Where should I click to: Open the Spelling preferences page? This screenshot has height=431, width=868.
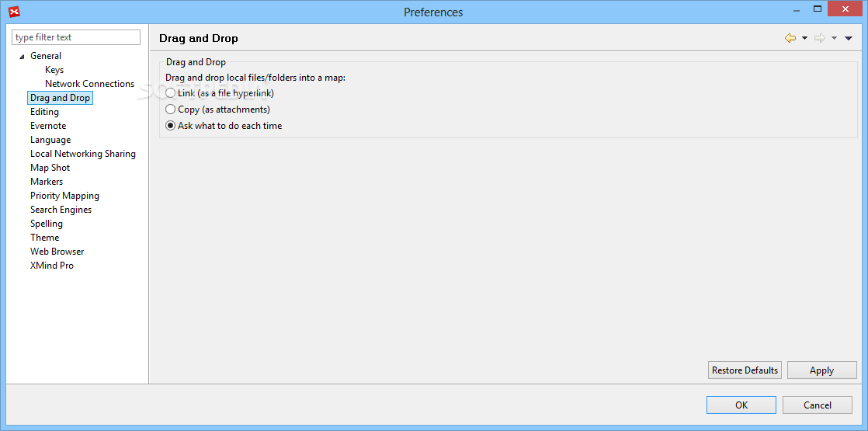(47, 223)
